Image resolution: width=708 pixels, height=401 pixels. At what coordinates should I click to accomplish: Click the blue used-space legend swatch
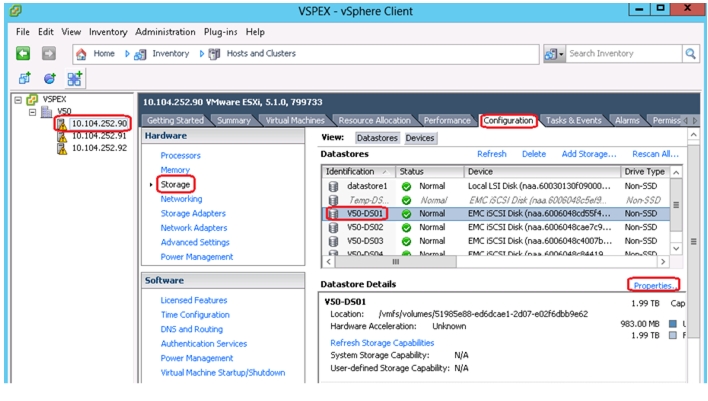[x=673, y=324]
